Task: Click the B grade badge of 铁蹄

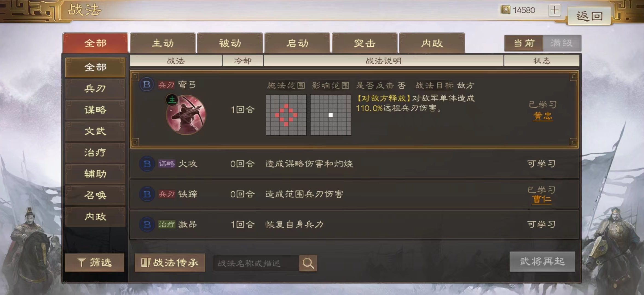Action: pyautogui.click(x=147, y=194)
